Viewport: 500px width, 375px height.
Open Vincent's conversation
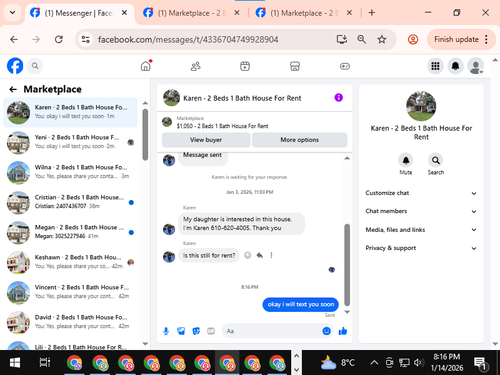click(70, 292)
